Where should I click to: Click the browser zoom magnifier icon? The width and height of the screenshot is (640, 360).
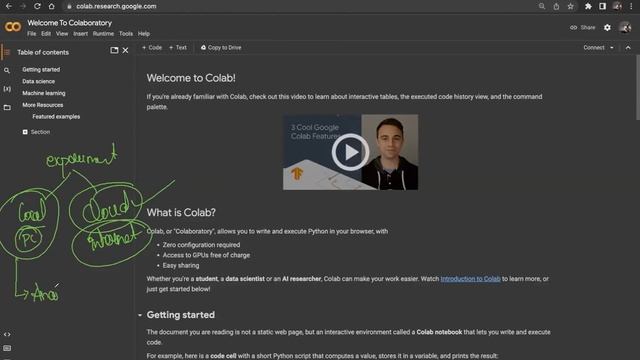point(542,6)
